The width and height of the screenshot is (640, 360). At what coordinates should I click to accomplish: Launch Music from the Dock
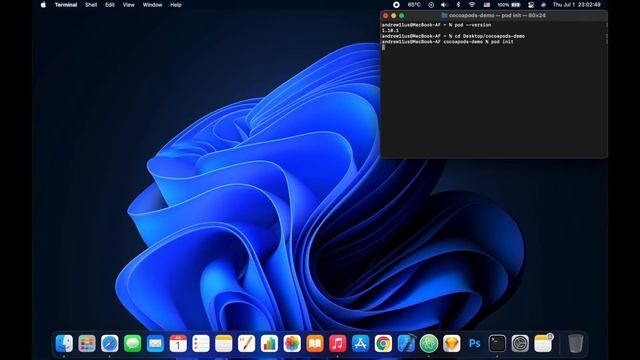[x=338, y=343]
